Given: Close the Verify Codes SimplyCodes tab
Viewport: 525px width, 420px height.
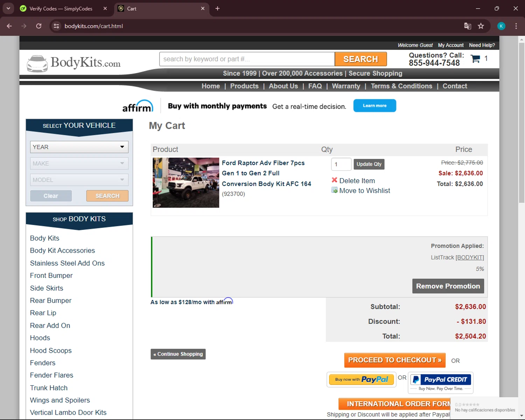Looking at the screenshot, I should click(105, 8).
